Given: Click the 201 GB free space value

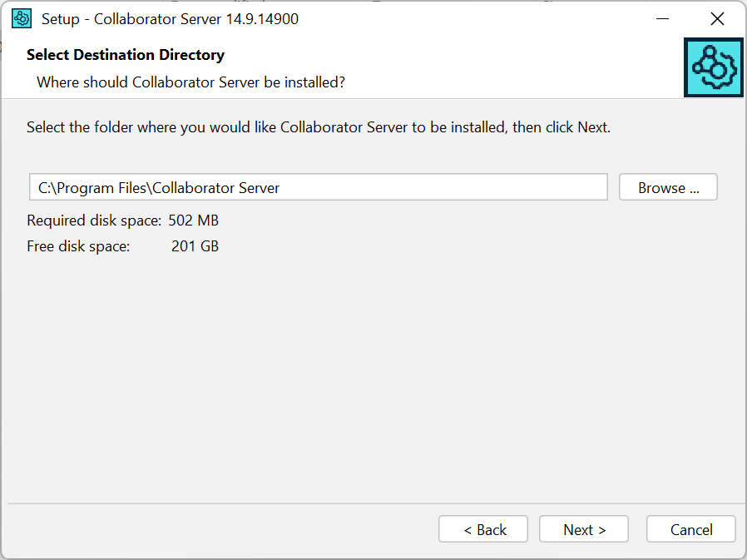Looking at the screenshot, I should (x=195, y=245).
